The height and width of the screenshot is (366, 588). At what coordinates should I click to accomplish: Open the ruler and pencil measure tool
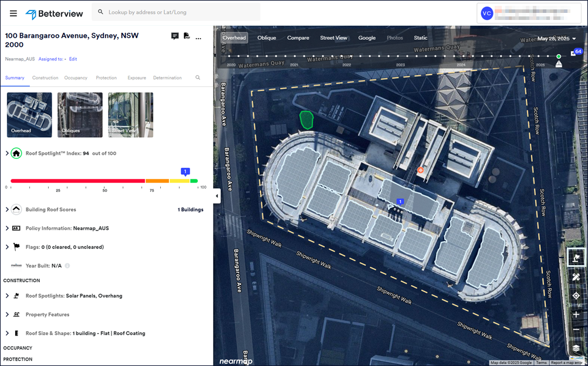point(576,277)
